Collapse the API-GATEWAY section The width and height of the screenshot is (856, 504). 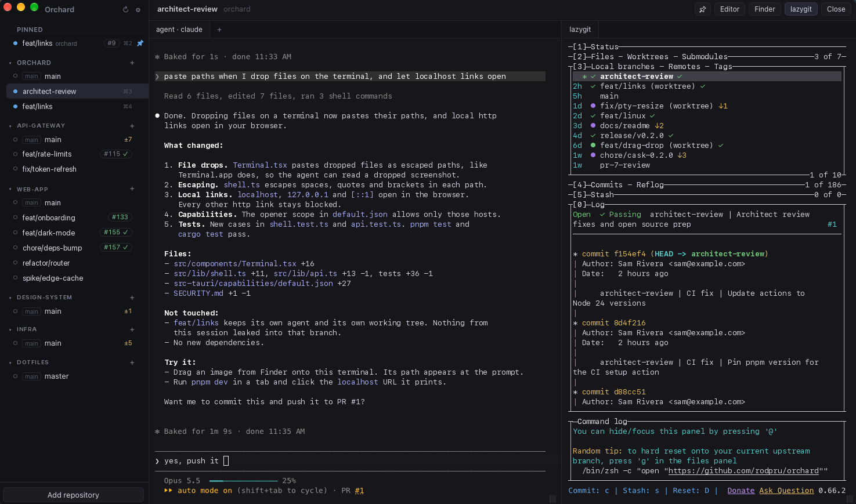pos(10,126)
